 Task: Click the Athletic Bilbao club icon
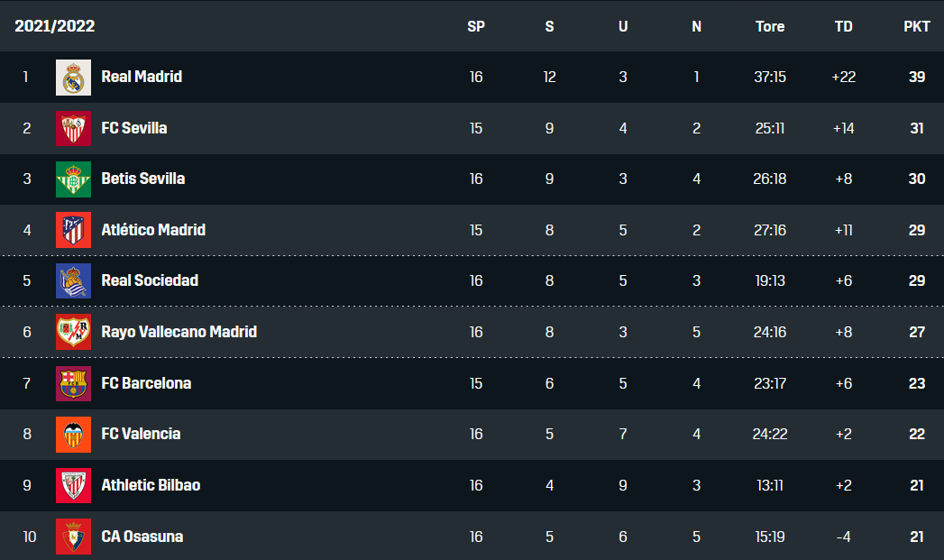click(73, 485)
